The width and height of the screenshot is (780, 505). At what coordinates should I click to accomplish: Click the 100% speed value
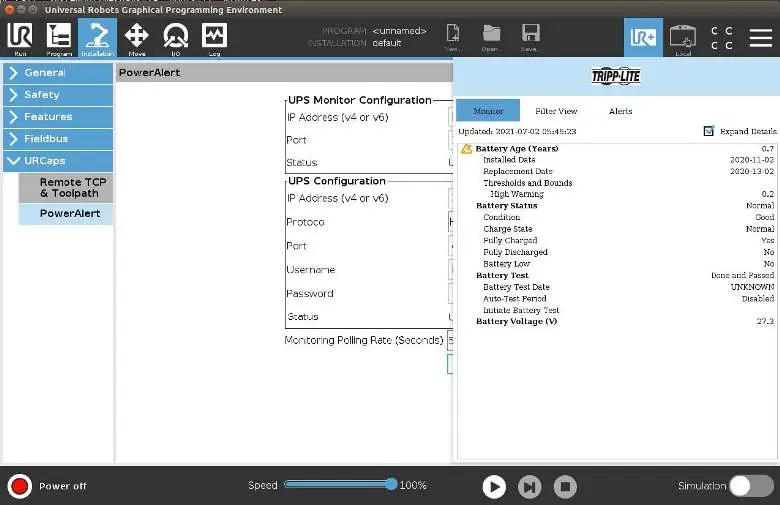(x=413, y=485)
